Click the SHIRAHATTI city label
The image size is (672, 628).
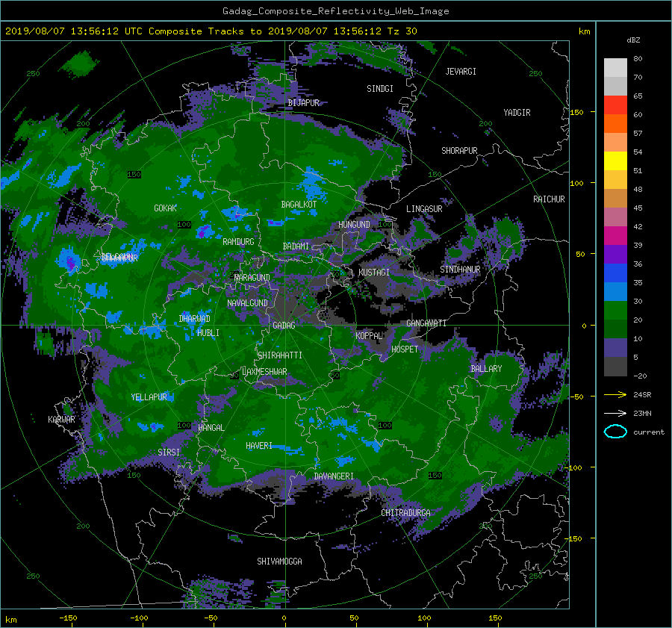[x=280, y=355]
